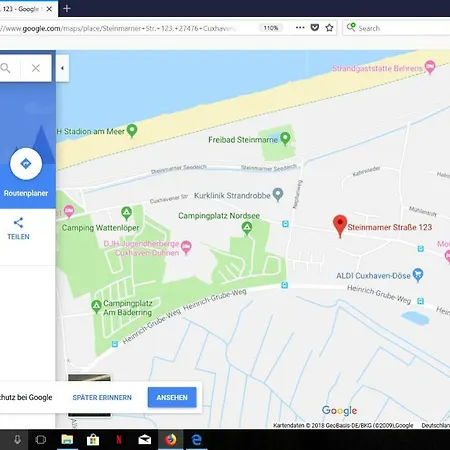Select the Google Maps browser tab

[x=23, y=9]
